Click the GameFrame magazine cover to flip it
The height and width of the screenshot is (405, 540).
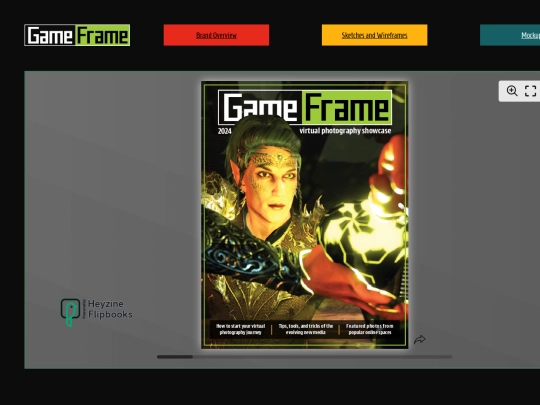coord(304,215)
